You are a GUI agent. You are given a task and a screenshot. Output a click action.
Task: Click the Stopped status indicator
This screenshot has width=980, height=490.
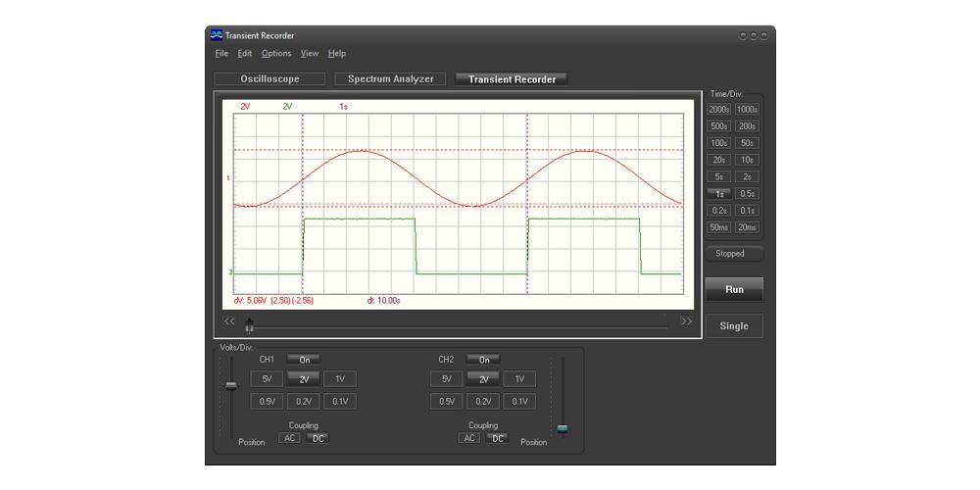click(x=734, y=254)
